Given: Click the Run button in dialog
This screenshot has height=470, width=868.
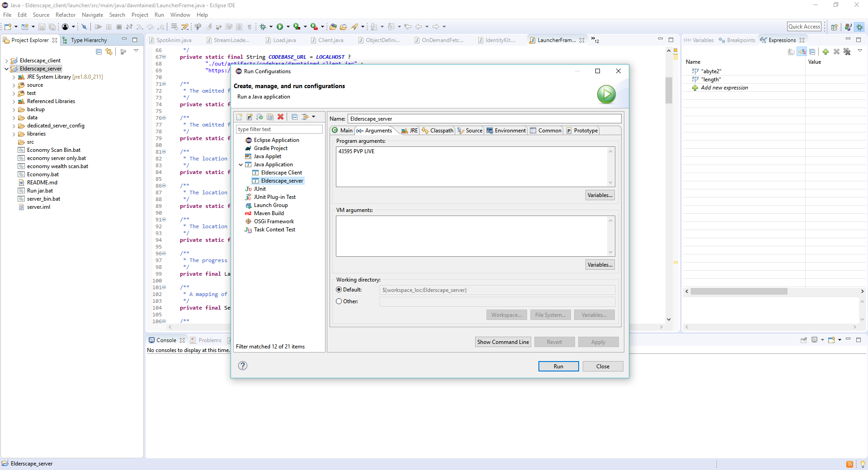Looking at the screenshot, I should 558,367.
